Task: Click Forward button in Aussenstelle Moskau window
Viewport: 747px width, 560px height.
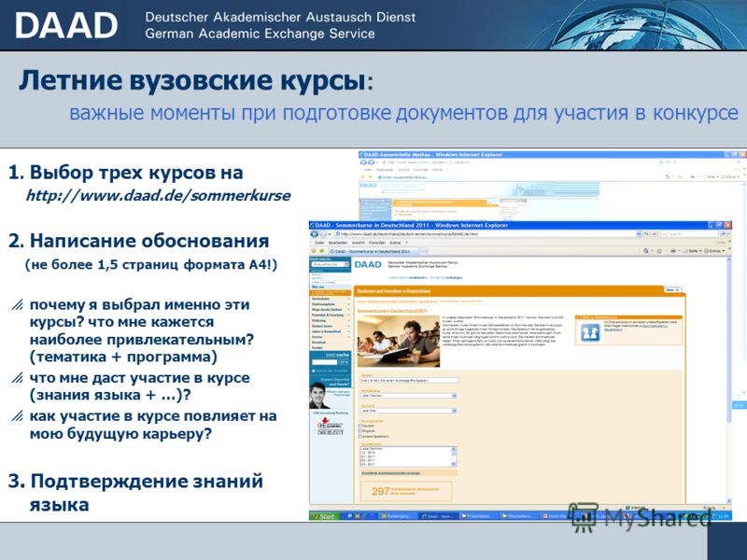Action: point(371,162)
